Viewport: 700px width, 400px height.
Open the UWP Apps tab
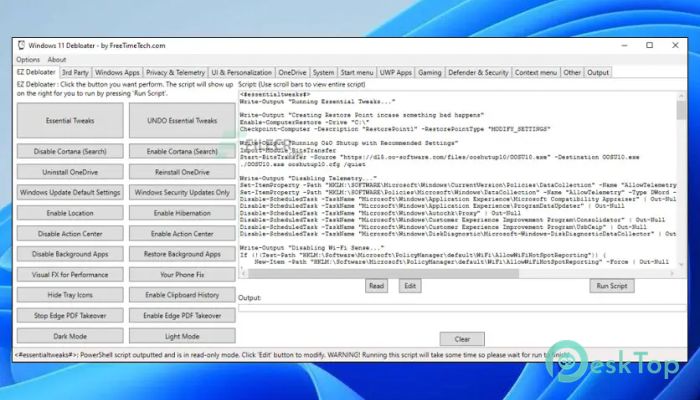point(396,72)
